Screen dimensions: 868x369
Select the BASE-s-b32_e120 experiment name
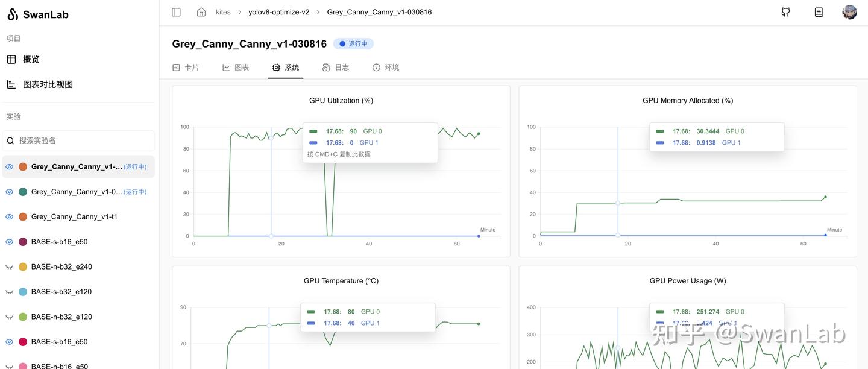[x=61, y=292]
